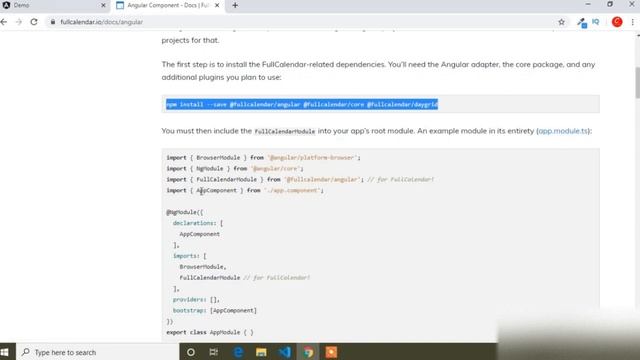This screenshot has width=640, height=360.
Task: Click the declarations line in code
Action: [198, 223]
